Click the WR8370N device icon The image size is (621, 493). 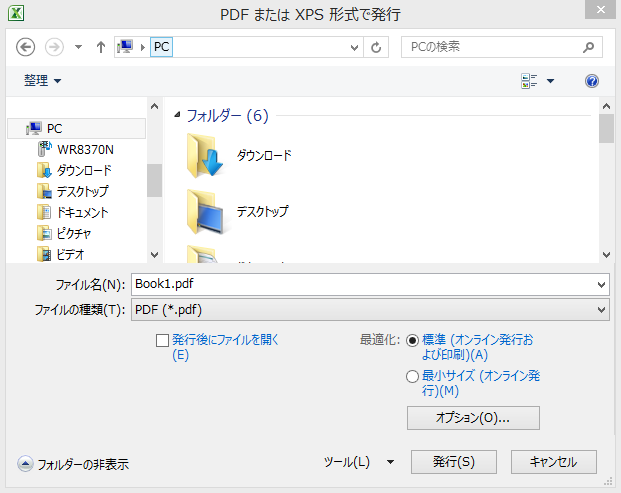44,149
